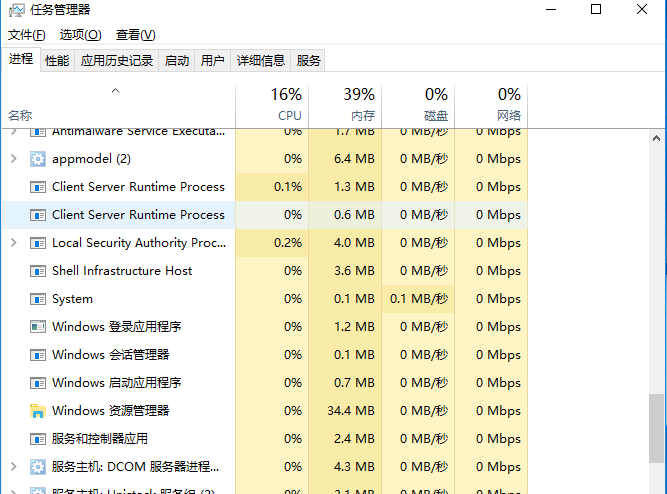Select the Windows 资源管理器 folder icon

38,411
